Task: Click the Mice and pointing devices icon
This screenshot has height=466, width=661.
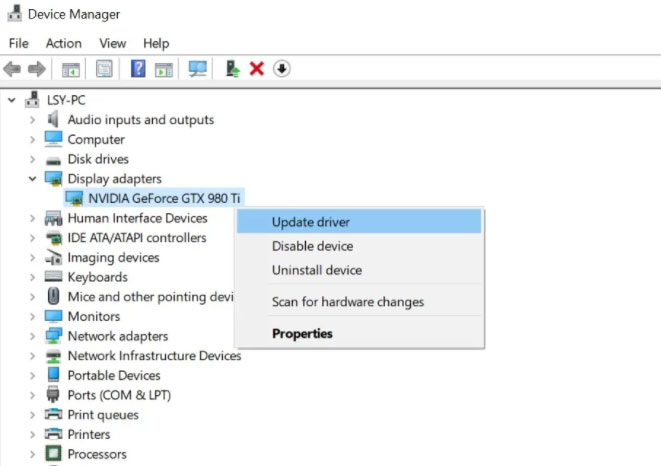Action: tap(53, 296)
